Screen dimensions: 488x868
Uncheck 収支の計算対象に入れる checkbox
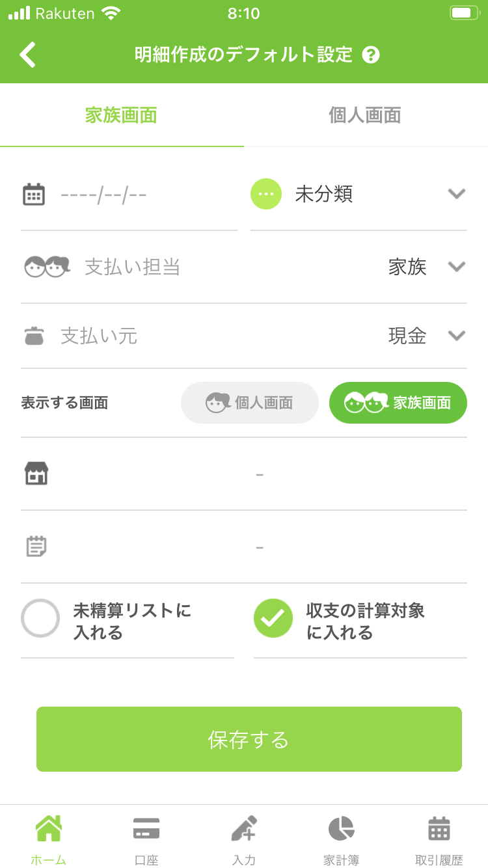[273, 618]
